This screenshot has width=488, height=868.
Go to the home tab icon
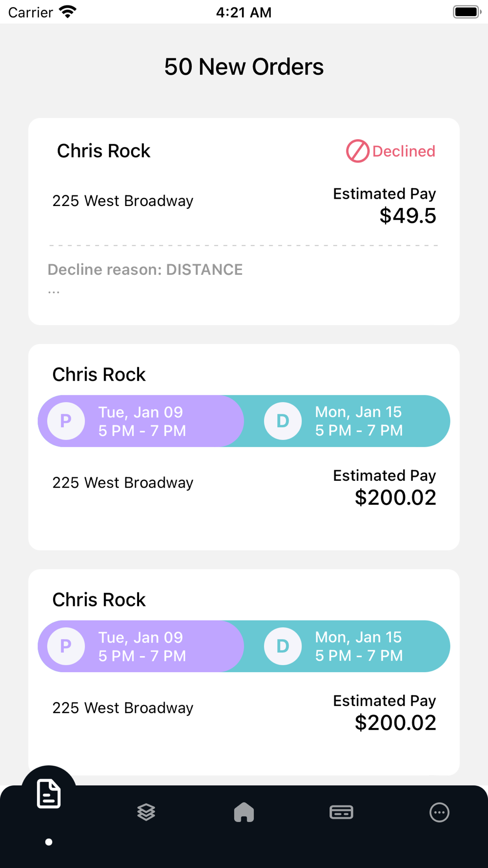click(x=244, y=812)
